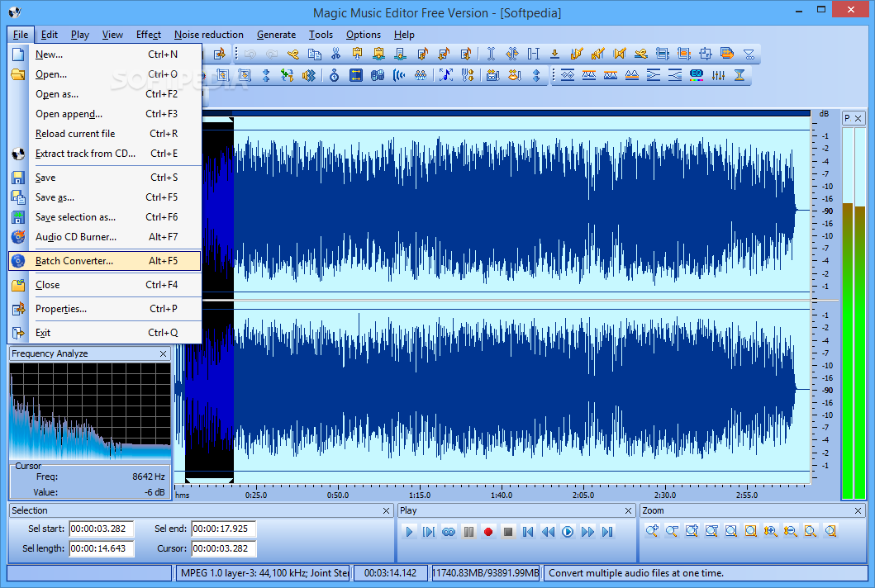Click the Cursor time field
875x588 pixels.
[x=223, y=548]
